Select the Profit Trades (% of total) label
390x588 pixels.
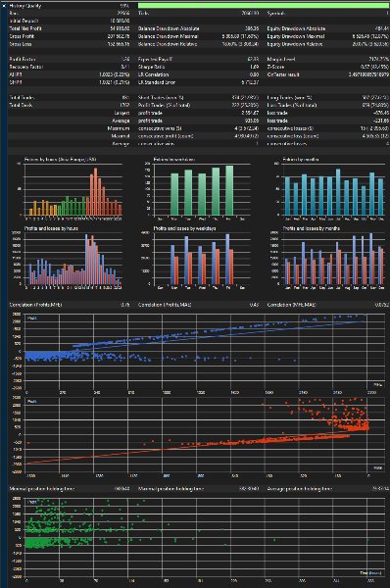click(x=164, y=105)
